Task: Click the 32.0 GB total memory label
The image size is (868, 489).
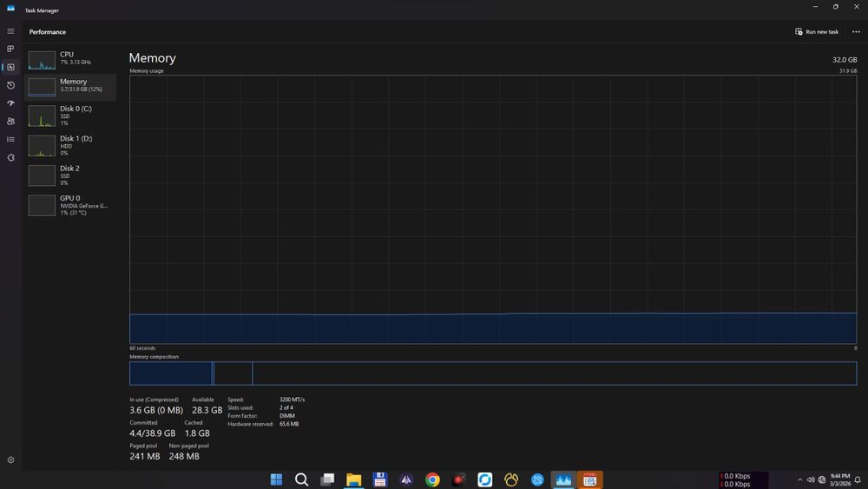Action: click(845, 60)
